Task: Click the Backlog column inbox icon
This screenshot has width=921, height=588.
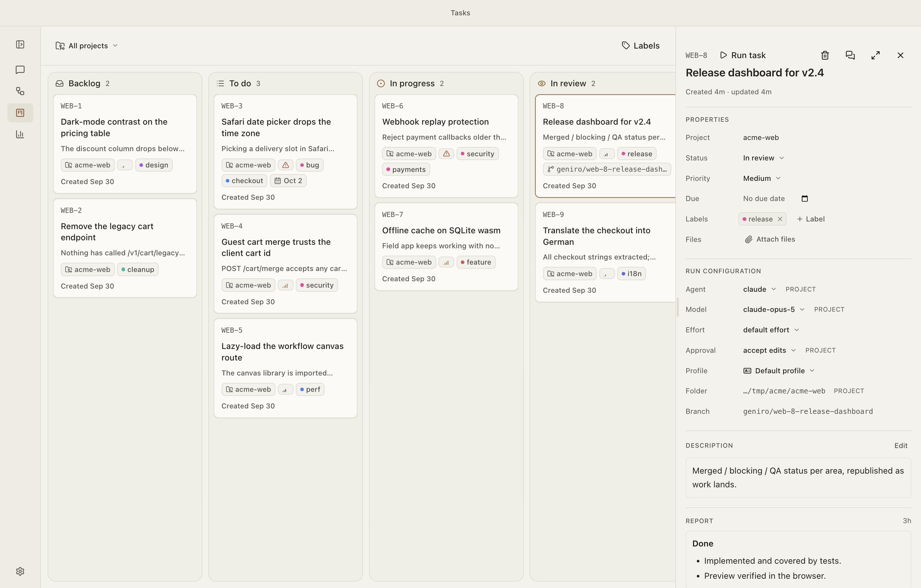Action: click(59, 83)
